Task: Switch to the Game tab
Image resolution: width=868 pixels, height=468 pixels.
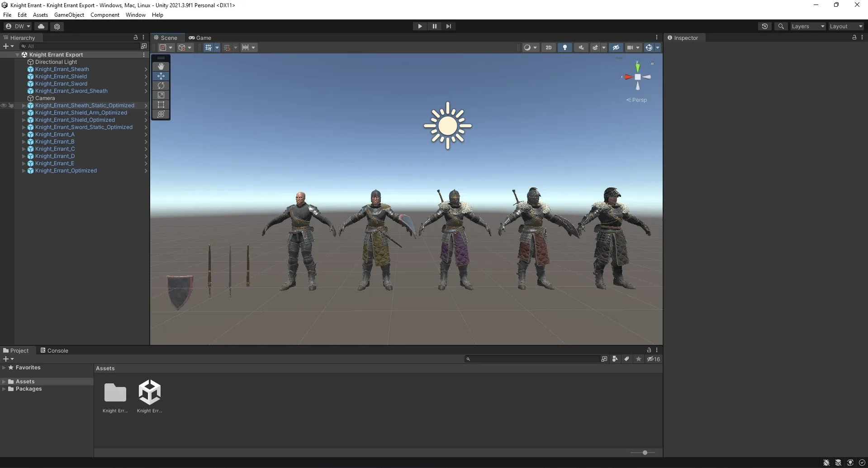Action: (200, 38)
